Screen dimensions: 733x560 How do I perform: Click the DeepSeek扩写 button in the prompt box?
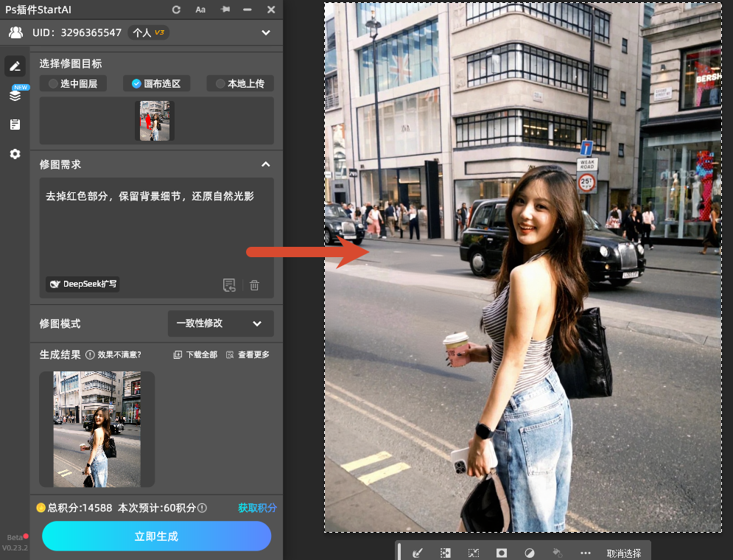tap(82, 284)
